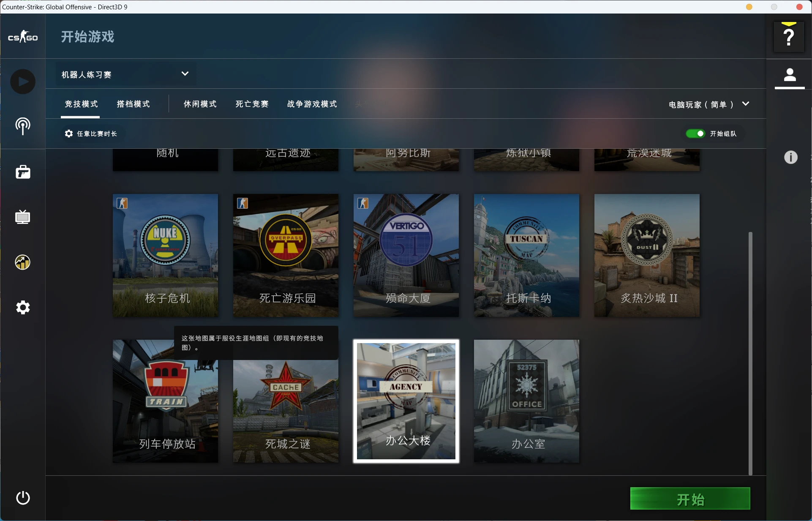Expand the 电脑玩家（简单）difficulty dropdown

click(x=709, y=104)
